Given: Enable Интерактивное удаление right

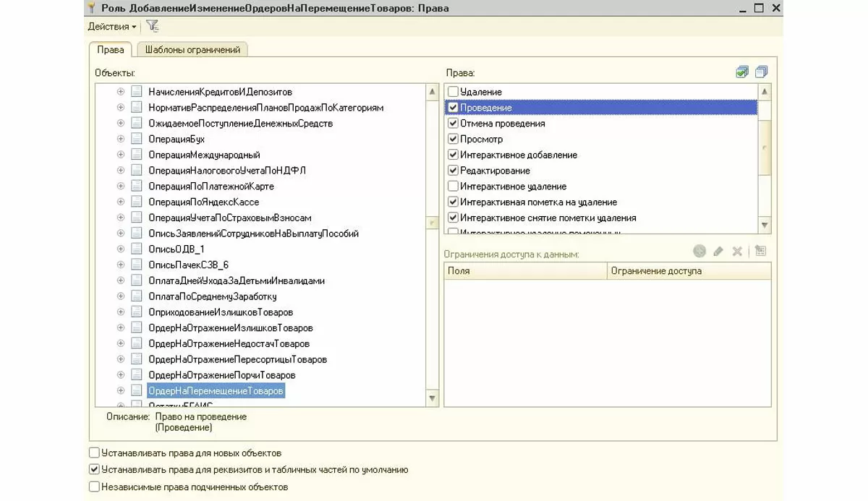Looking at the screenshot, I should 454,187.
